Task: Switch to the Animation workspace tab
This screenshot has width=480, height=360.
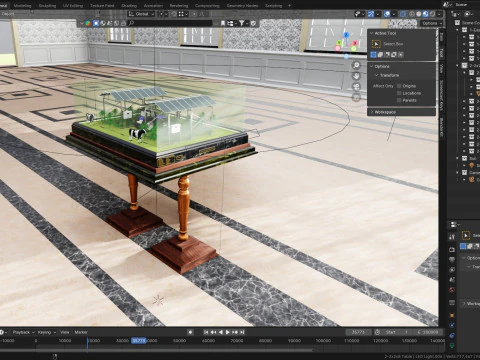Action: pyautogui.click(x=153, y=5)
